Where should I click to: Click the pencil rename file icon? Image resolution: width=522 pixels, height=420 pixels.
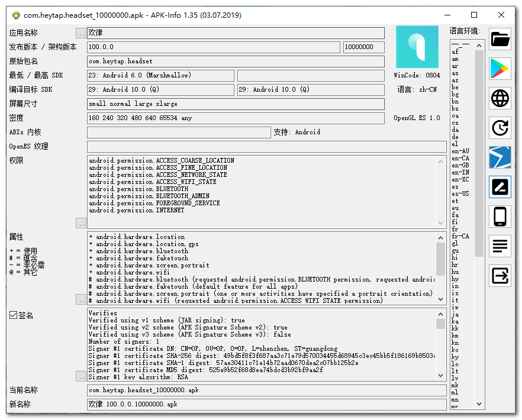tap(500, 187)
